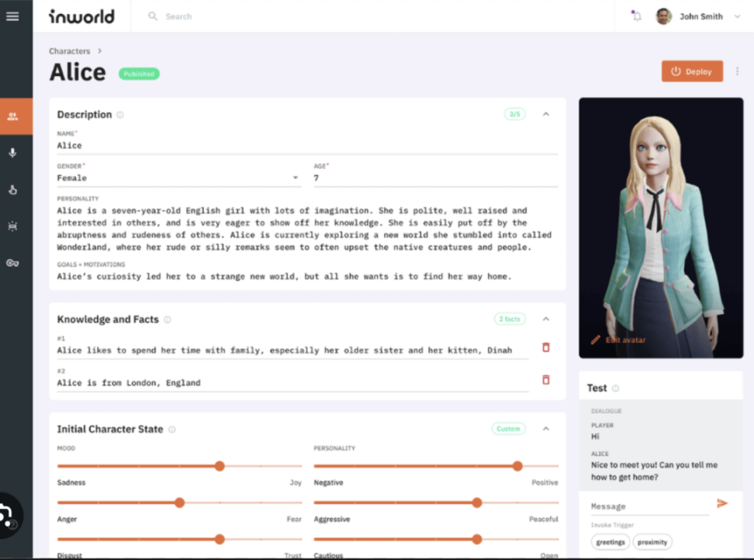The height and width of the screenshot is (560, 754).
Task: Collapse the Description section
Action: click(546, 114)
